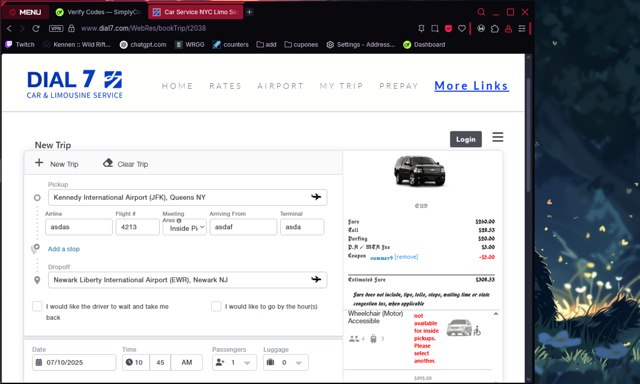Bookmark page with the heart icon

(462, 28)
